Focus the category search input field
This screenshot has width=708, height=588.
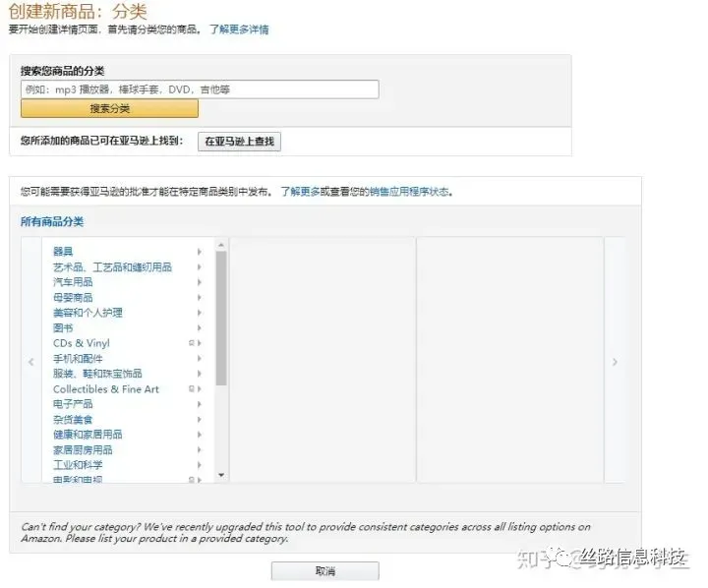200,89
